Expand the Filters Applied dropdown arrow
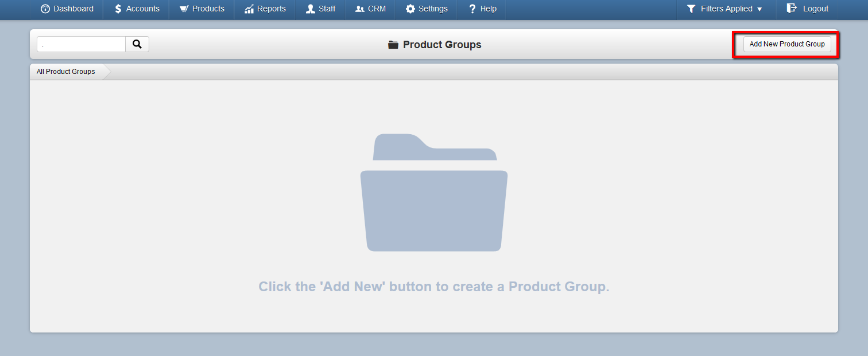Viewport: 868px width, 356px height. [759, 9]
